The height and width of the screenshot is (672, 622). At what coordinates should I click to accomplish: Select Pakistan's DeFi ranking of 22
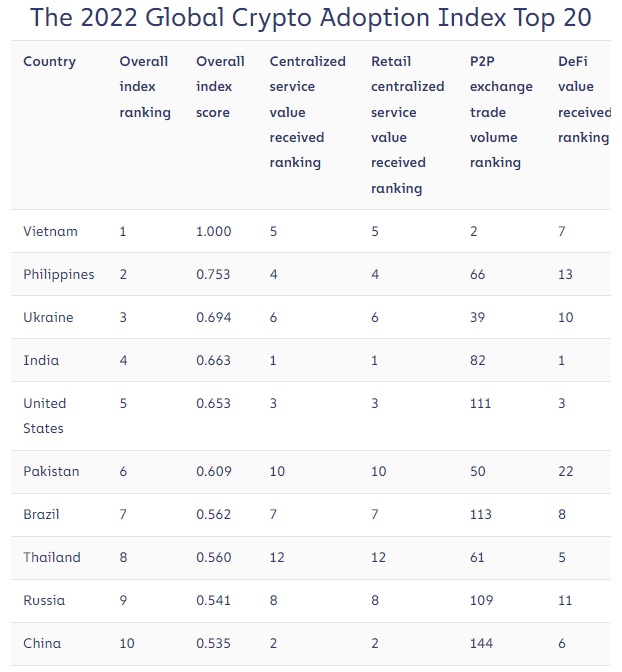566,472
